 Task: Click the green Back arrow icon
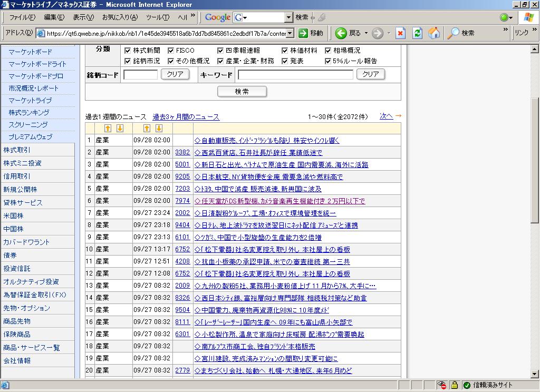pos(341,33)
